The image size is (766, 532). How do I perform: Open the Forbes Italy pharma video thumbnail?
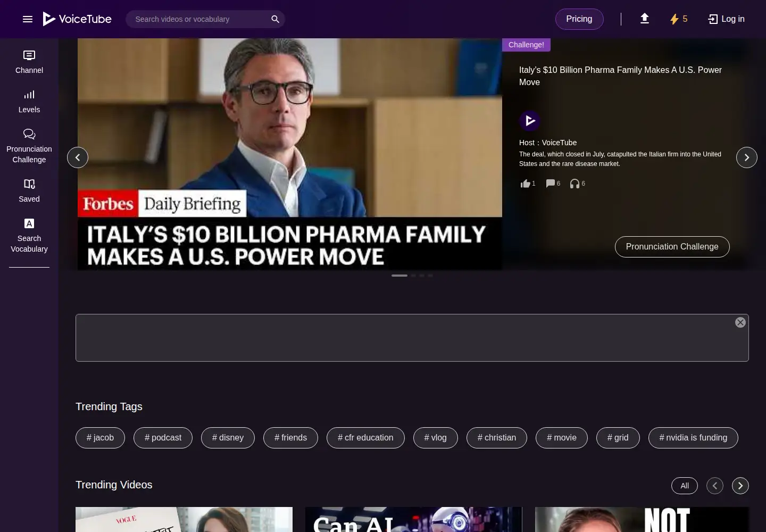[290, 154]
